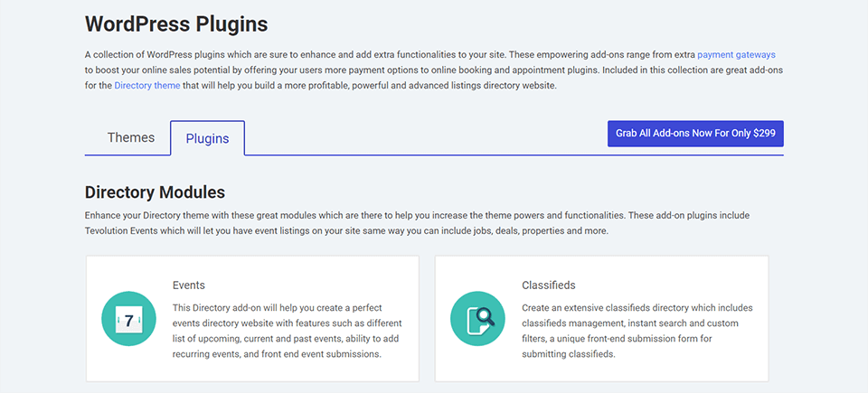Click the blue divider line under tabs
This screenshot has height=393, width=868.
point(506,155)
